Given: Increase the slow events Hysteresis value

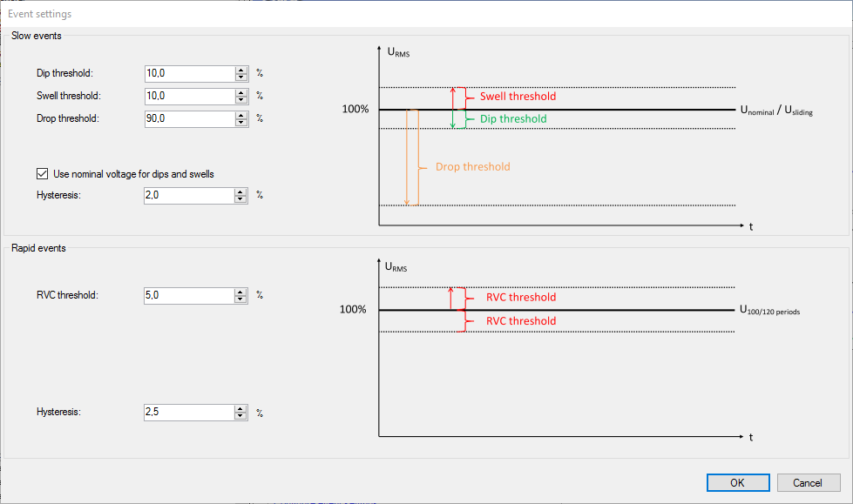Looking at the screenshot, I should point(241,192).
